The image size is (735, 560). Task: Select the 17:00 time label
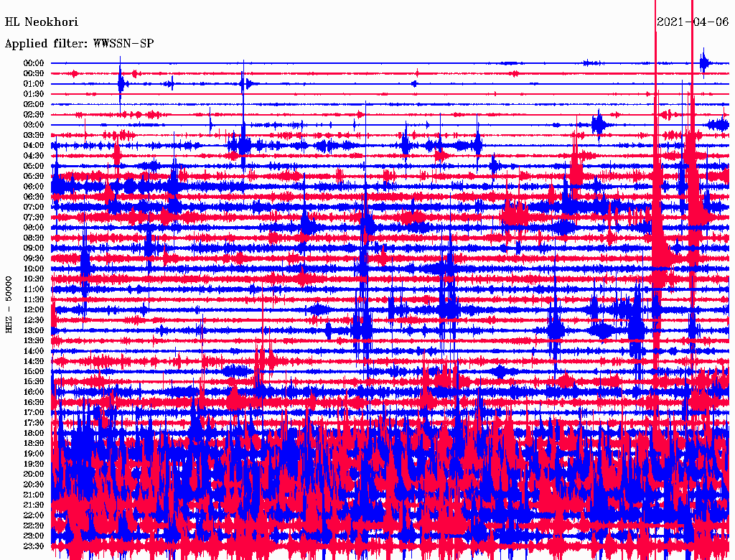point(34,413)
